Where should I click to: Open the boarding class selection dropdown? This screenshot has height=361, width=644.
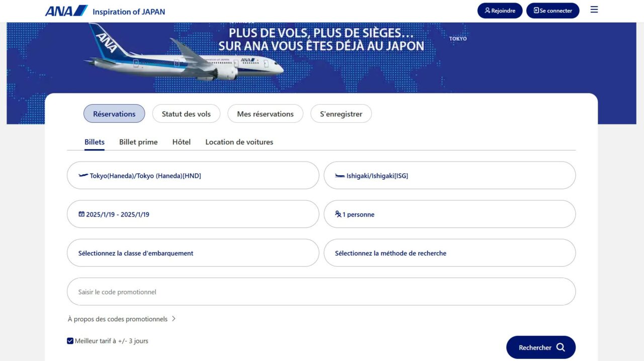pos(193,252)
